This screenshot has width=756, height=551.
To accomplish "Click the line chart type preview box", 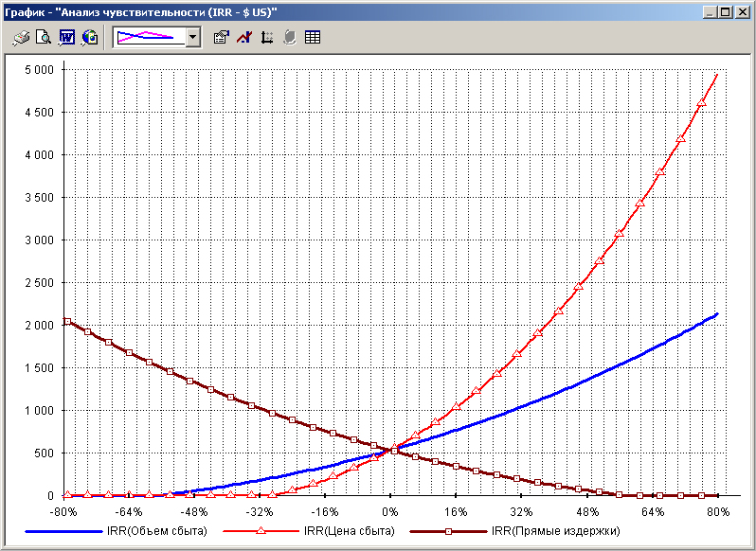I will (x=149, y=38).
